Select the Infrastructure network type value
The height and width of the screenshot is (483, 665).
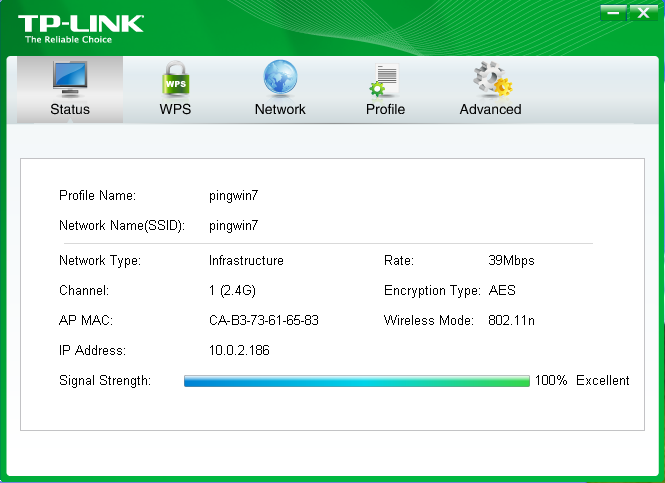246,260
